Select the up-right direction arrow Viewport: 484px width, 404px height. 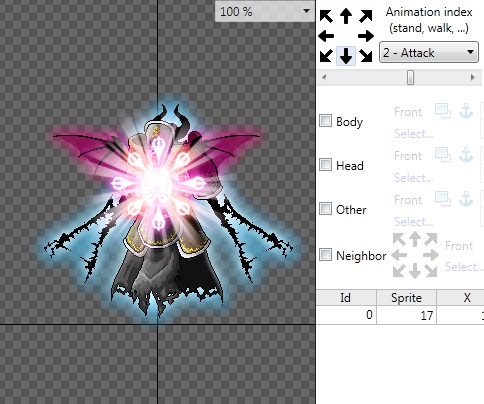[366, 16]
